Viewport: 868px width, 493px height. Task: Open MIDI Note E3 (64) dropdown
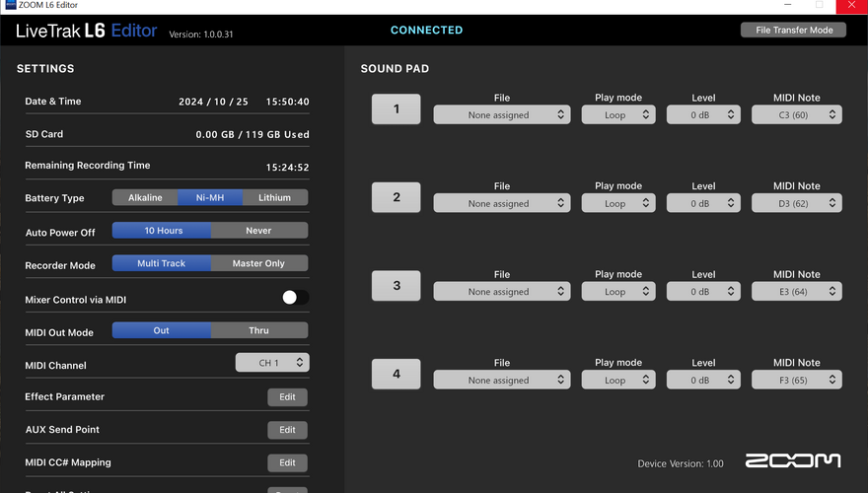pyautogui.click(x=797, y=292)
